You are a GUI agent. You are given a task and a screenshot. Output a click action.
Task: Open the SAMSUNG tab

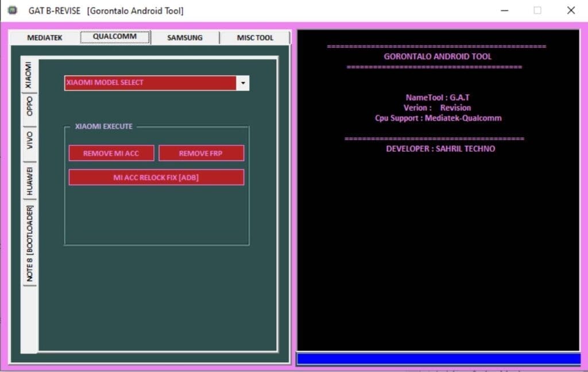184,37
